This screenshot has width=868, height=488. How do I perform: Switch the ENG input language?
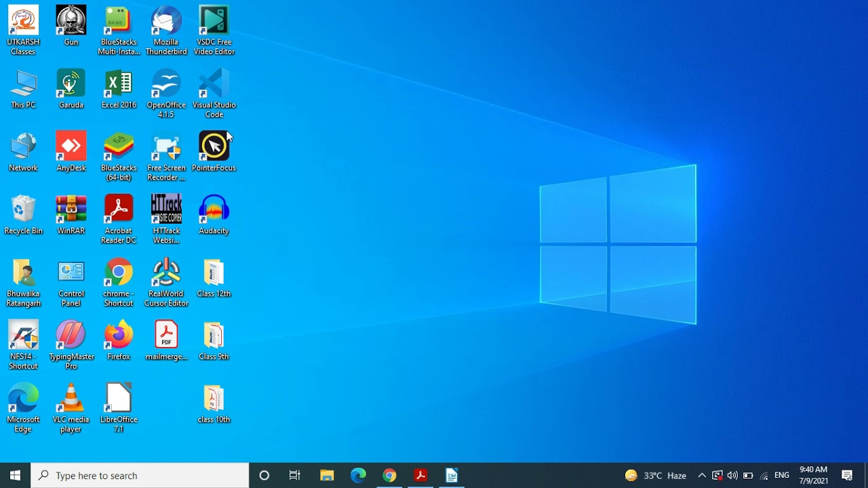point(782,476)
